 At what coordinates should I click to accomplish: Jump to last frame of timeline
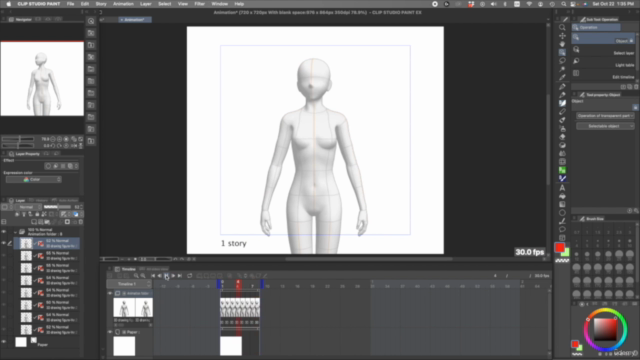coord(180,276)
